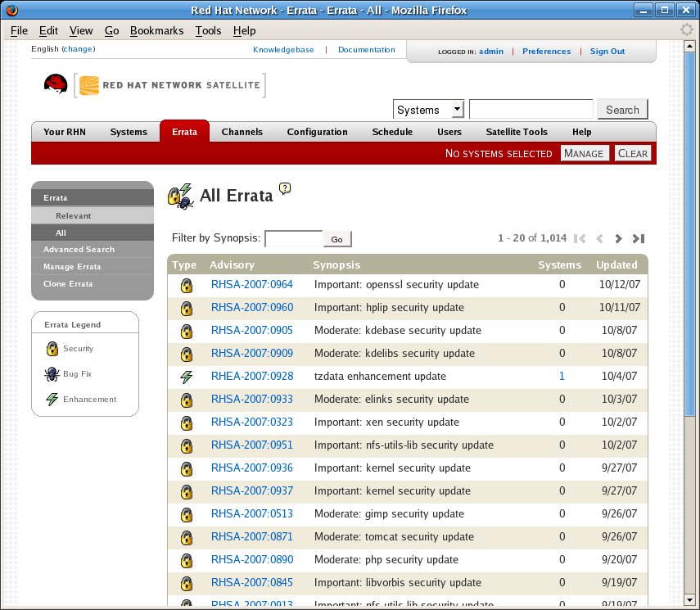Click the Sign Out link
Image resolution: width=700 pixels, height=610 pixels.
tap(607, 52)
